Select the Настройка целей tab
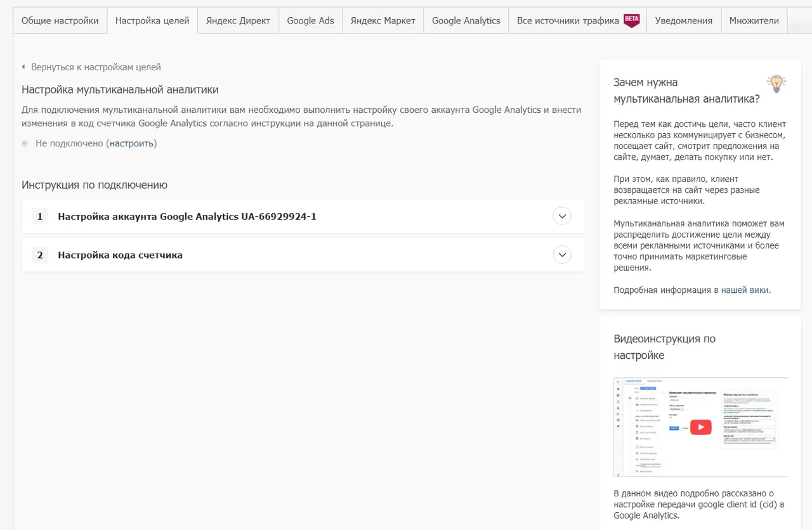 click(152, 20)
